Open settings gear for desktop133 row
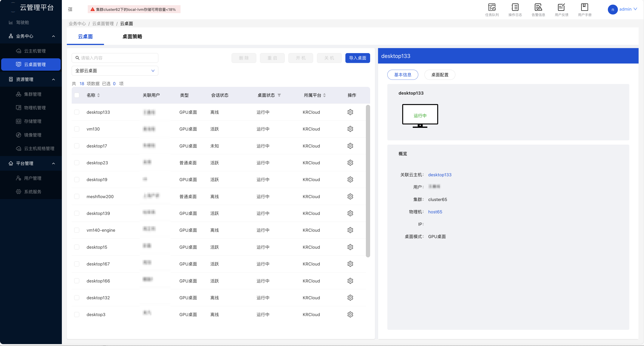Image resolution: width=644 pixels, height=346 pixels. click(x=350, y=112)
